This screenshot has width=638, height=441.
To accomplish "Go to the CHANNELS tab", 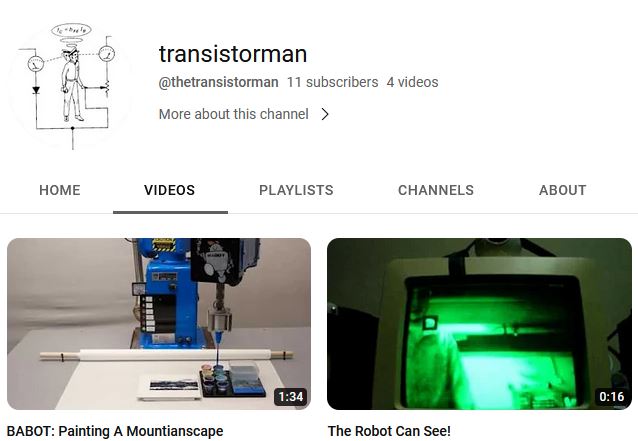I will point(436,190).
